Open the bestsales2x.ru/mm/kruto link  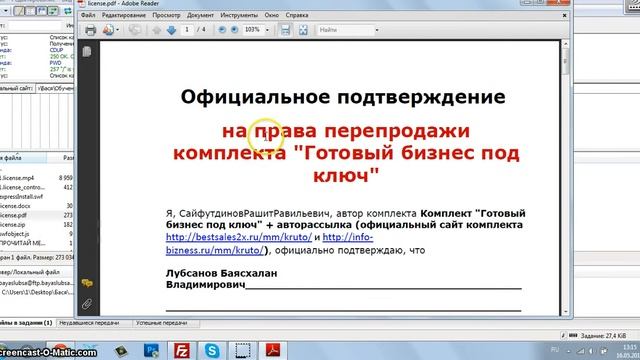coord(239,237)
